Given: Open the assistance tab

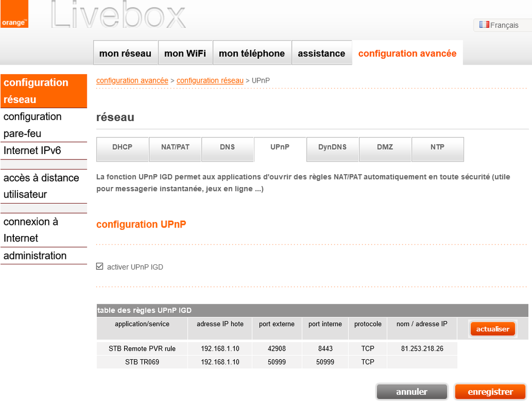Looking at the screenshot, I should click(x=321, y=53).
